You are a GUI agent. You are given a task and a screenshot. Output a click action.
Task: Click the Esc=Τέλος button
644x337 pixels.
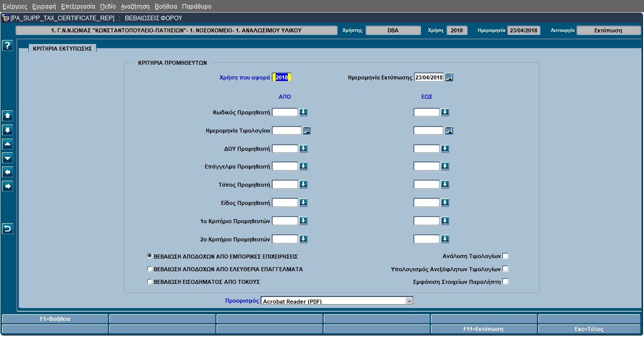(x=589, y=329)
